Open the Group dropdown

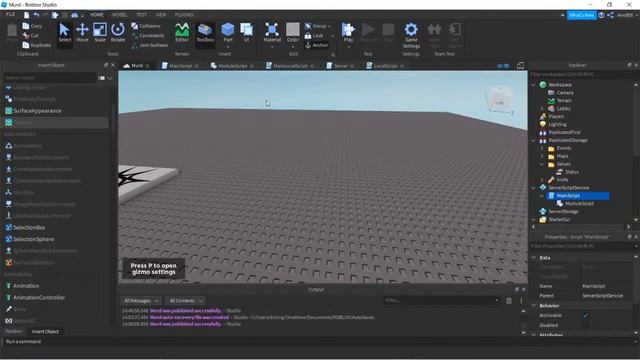point(318,26)
